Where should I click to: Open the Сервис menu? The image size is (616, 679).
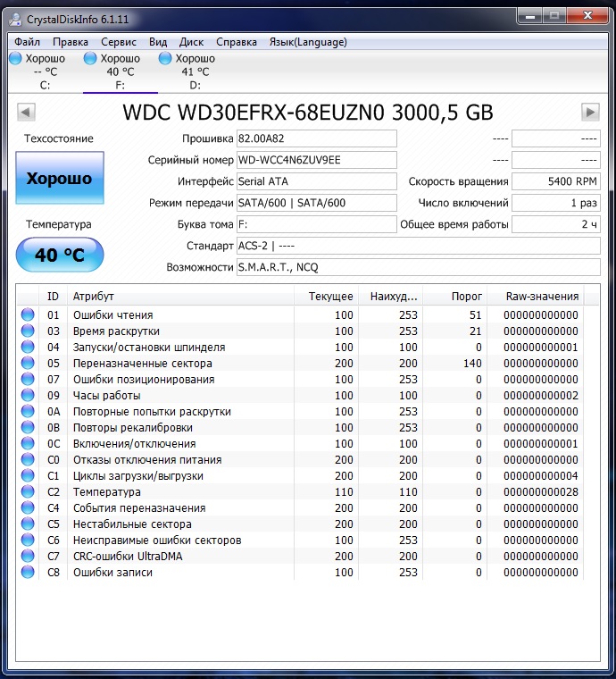click(119, 42)
